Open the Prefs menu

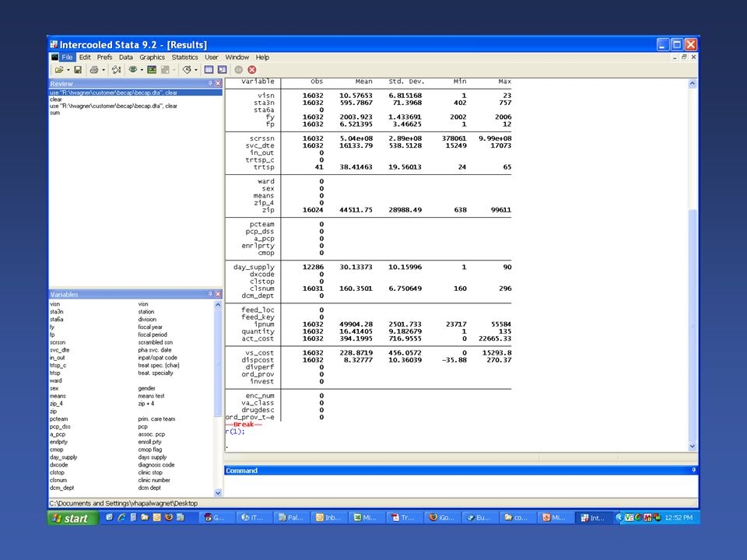click(104, 57)
